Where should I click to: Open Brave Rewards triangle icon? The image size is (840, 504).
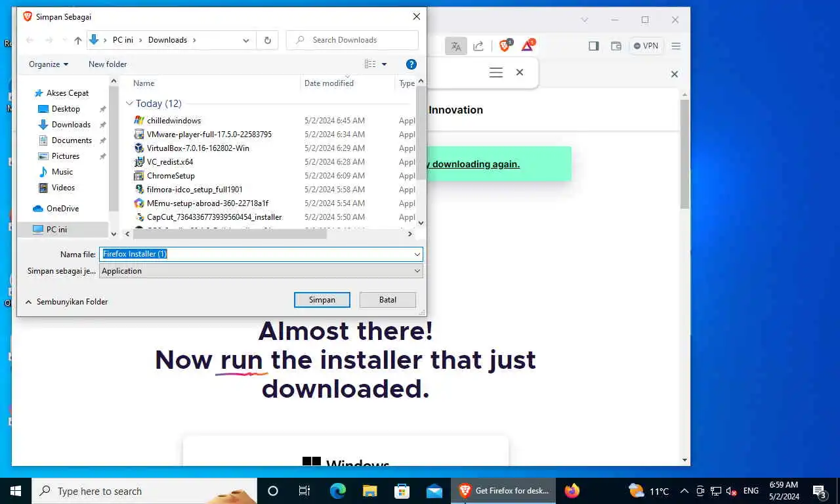click(528, 45)
